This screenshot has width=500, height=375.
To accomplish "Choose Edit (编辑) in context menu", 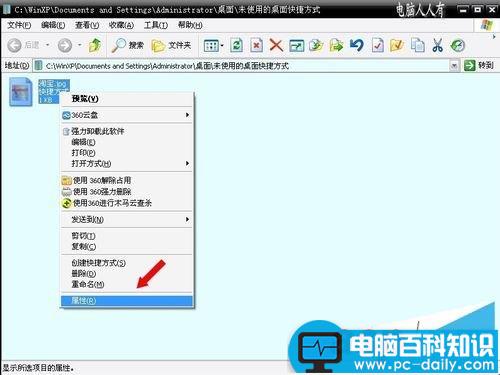I will tap(127, 142).
